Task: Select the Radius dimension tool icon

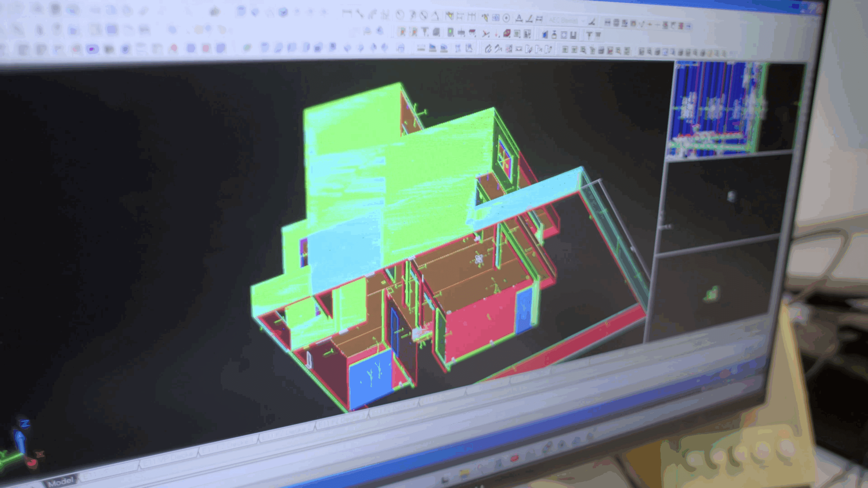Action: coord(400,15)
